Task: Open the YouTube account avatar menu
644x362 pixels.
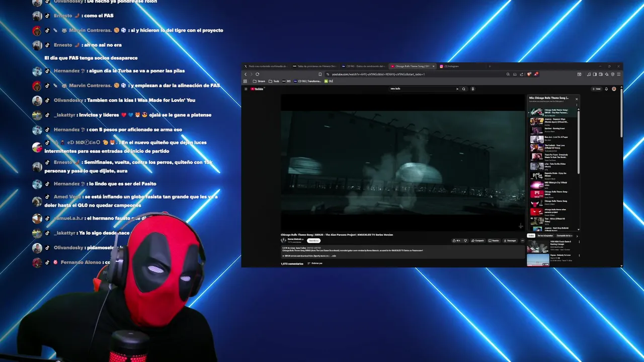Action: click(614, 89)
